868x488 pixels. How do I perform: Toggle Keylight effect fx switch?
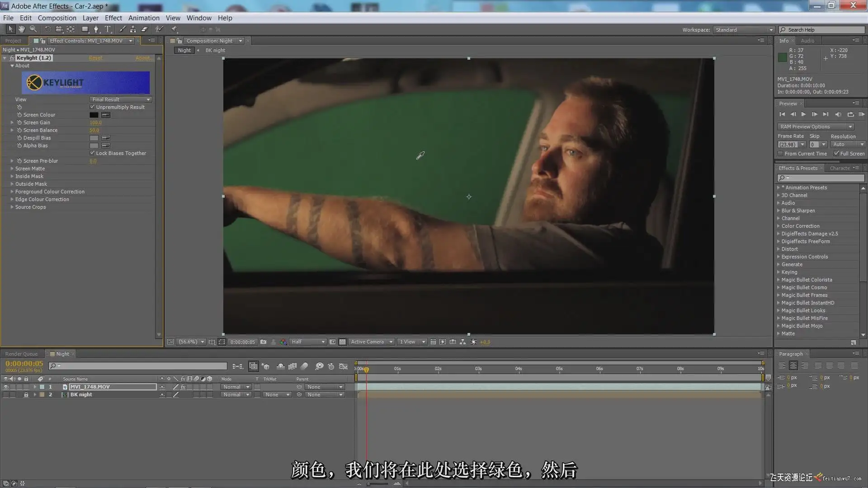click(12, 58)
